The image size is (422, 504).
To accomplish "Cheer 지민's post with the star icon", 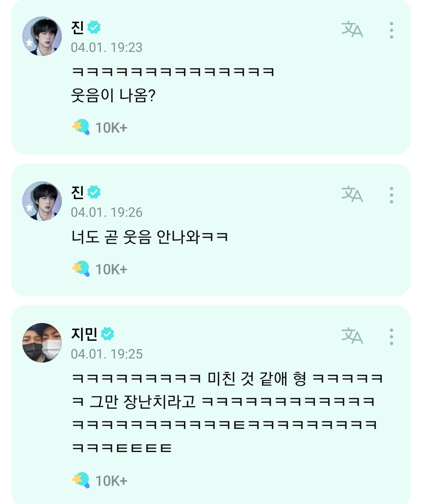I will click(81, 480).
